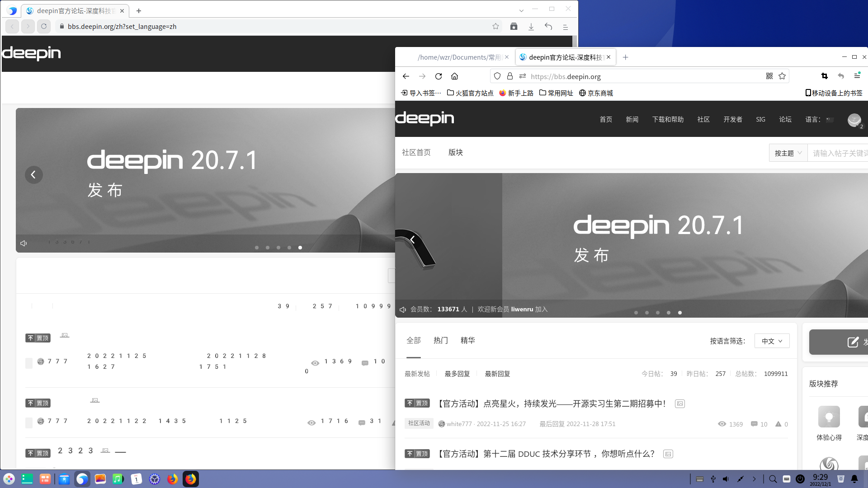Open the 按主题 sorting dropdown
This screenshot has height=488, width=868.
click(x=787, y=153)
